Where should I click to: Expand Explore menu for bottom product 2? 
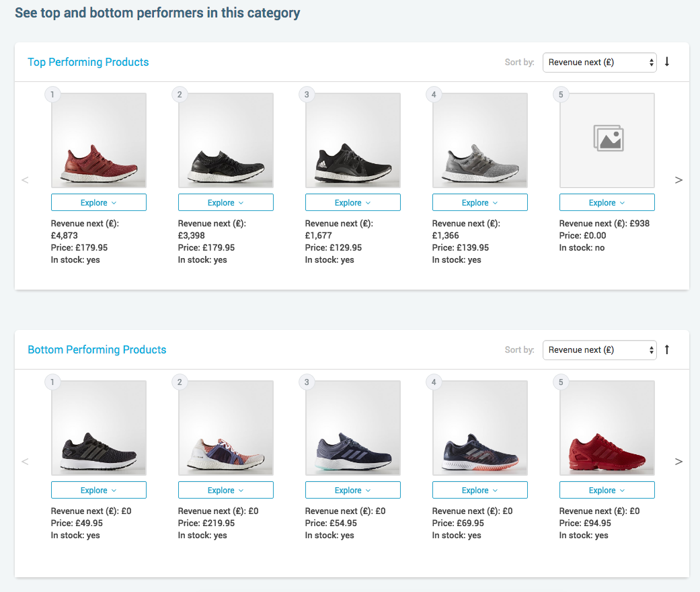point(226,491)
